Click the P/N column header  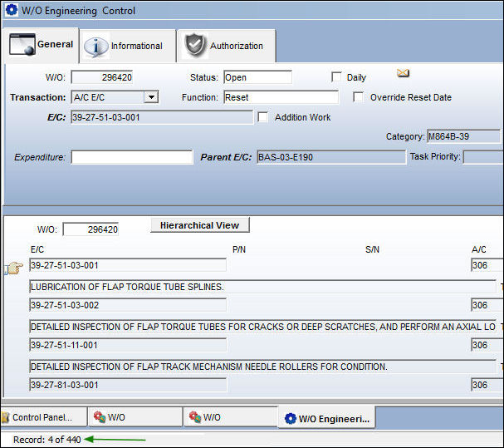point(239,249)
